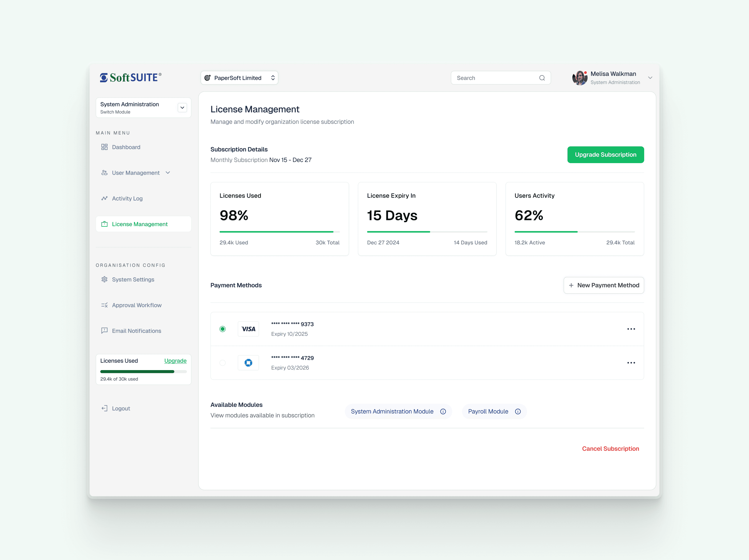Click the License Management briefcase icon

(104, 224)
